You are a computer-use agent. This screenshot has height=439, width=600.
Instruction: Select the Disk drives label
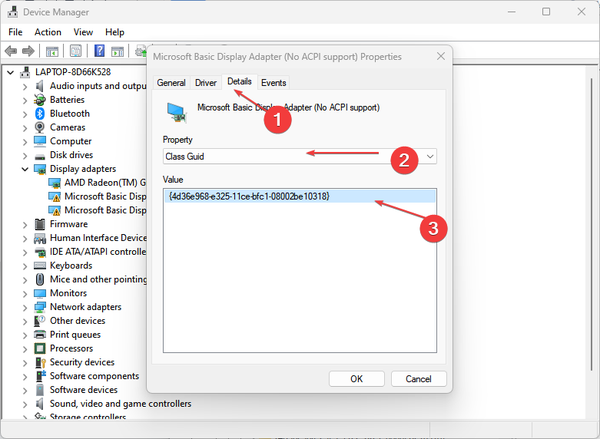pos(72,155)
